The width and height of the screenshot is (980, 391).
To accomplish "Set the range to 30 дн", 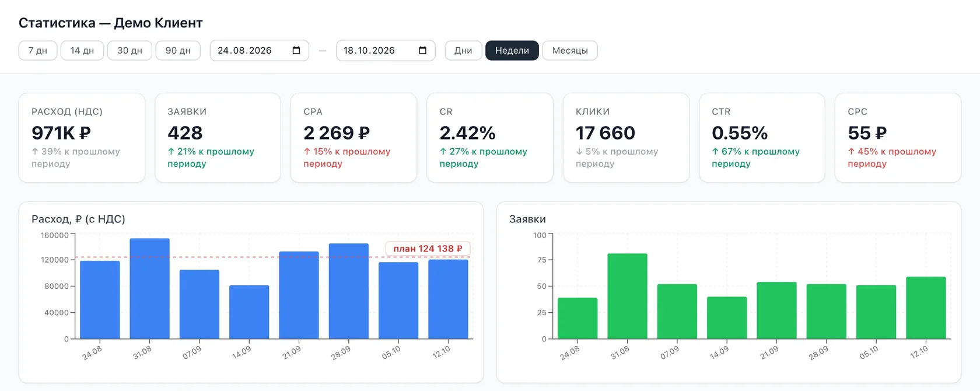I will click(x=129, y=50).
